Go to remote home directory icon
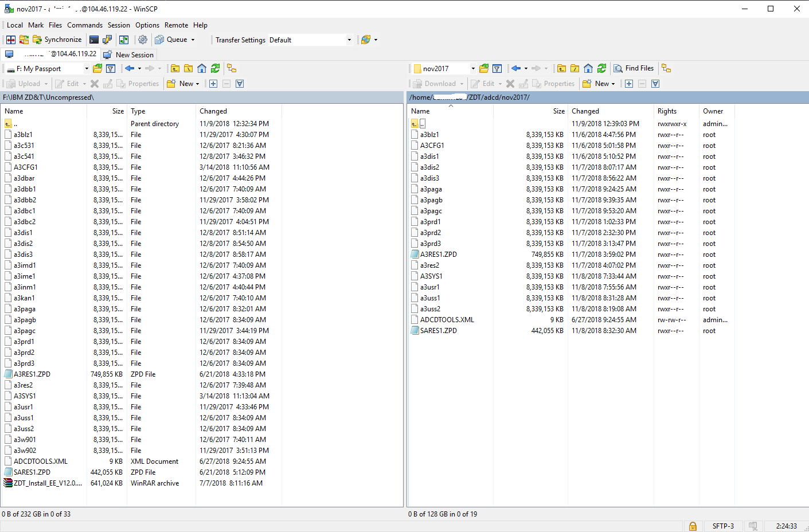Screen dimensions: 809x532 [588, 68]
